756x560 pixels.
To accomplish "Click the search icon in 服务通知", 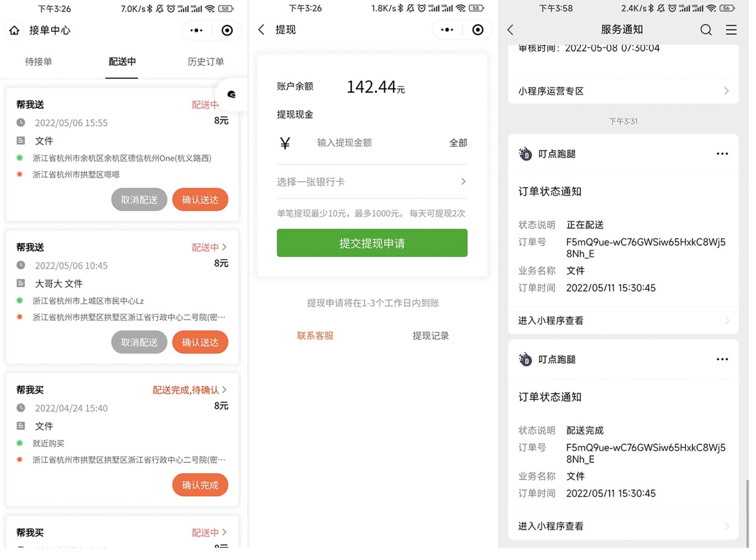I will pyautogui.click(x=705, y=29).
